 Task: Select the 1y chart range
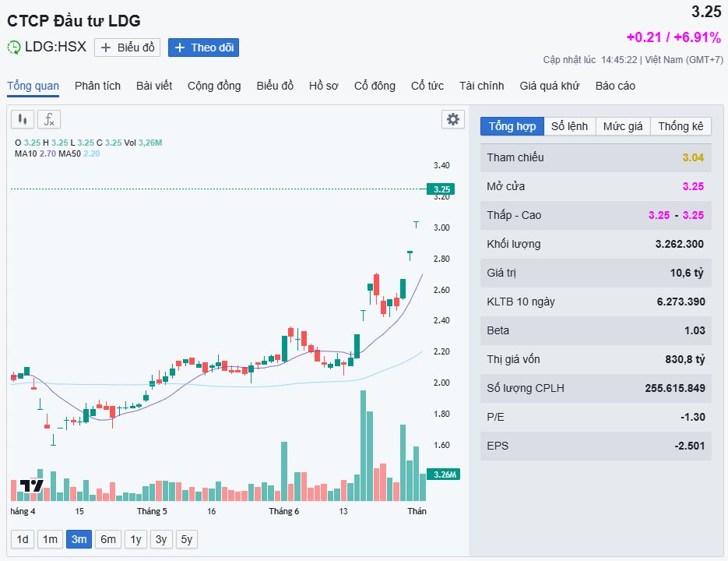click(135, 539)
